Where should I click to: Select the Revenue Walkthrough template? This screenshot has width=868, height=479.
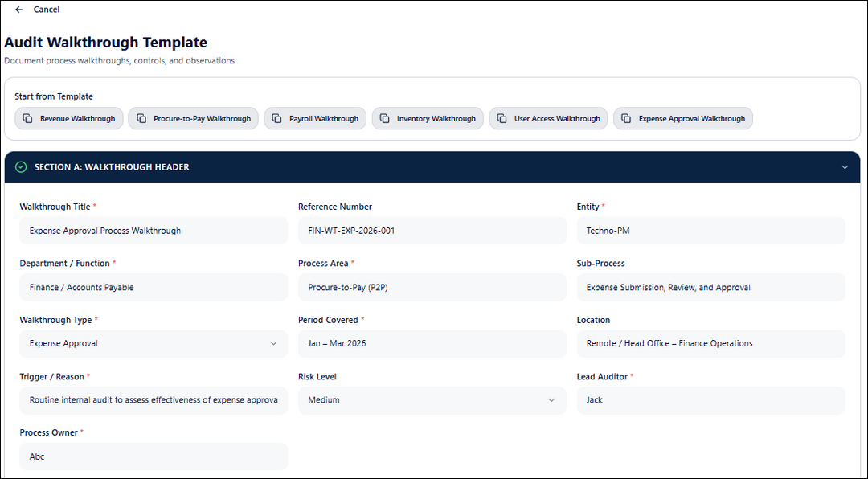coord(69,118)
